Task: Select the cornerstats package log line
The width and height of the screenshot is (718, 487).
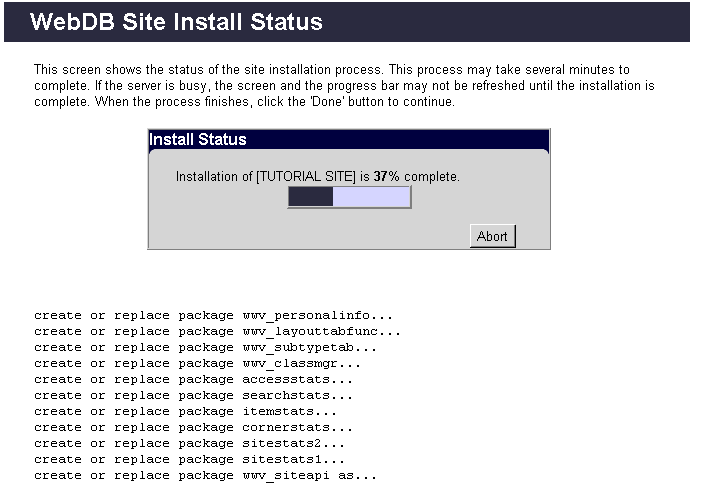Action: click(x=194, y=427)
